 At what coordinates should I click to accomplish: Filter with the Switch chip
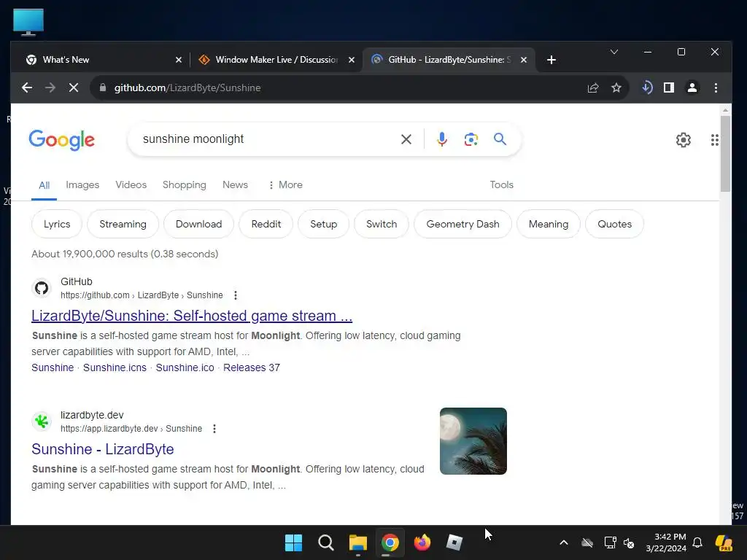pos(382,224)
